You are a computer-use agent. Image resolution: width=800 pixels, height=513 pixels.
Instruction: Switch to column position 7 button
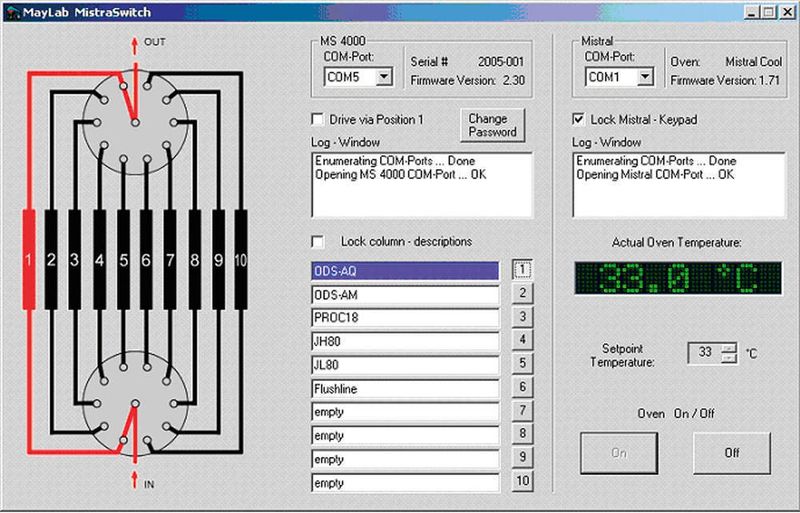(x=522, y=410)
